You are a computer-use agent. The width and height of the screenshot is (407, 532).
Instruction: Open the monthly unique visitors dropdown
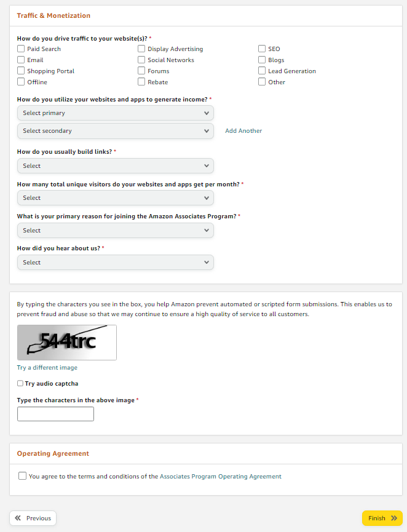[x=115, y=197]
